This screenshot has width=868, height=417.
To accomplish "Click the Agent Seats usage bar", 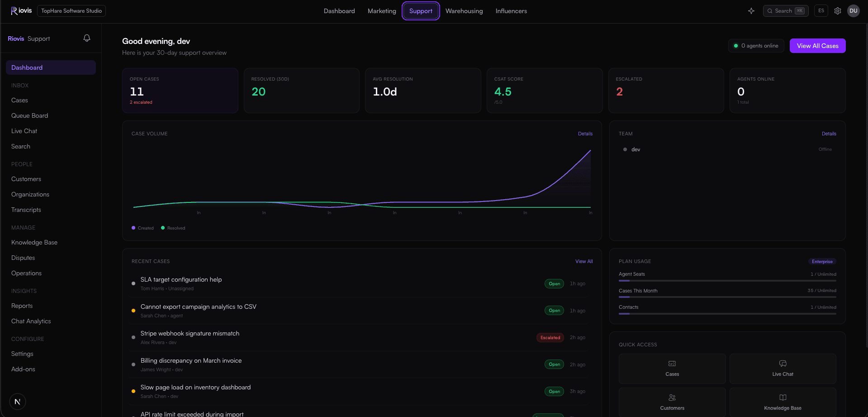I will click(727, 281).
